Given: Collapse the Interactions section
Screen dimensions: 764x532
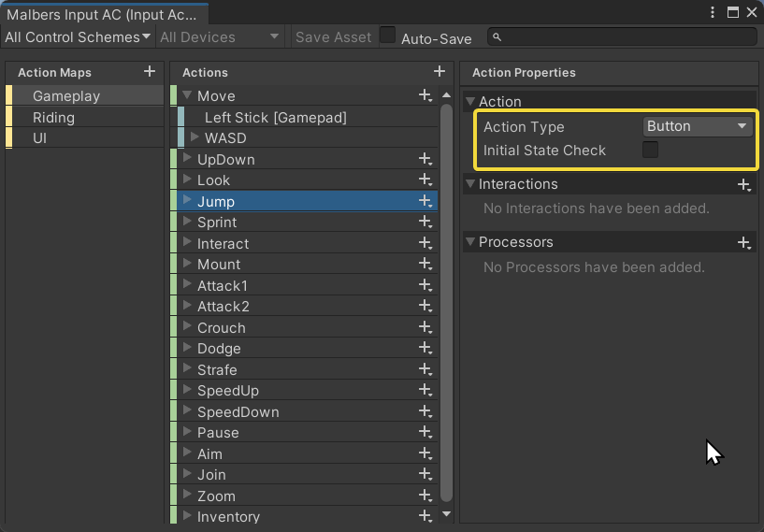Looking at the screenshot, I should coord(470,184).
